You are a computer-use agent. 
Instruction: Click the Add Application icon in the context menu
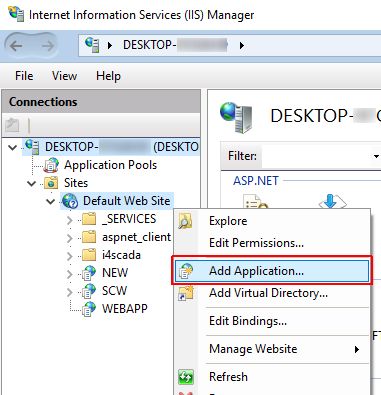[186, 271]
